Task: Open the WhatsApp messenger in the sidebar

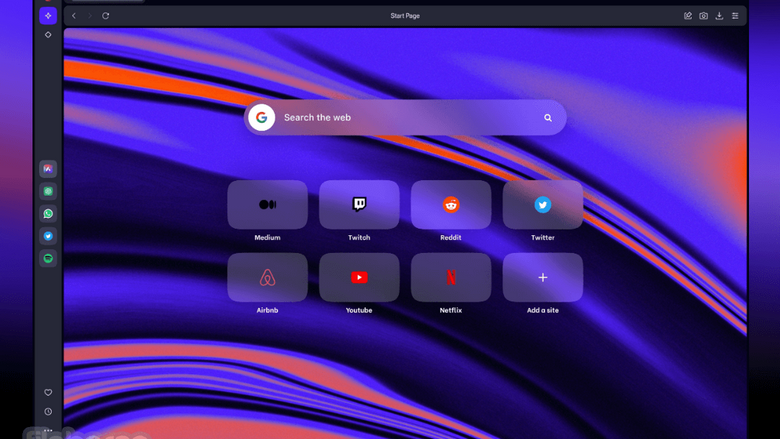Action: 48,214
